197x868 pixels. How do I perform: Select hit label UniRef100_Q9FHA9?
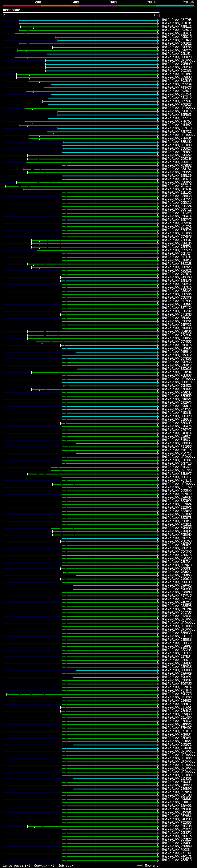tap(176, 64)
